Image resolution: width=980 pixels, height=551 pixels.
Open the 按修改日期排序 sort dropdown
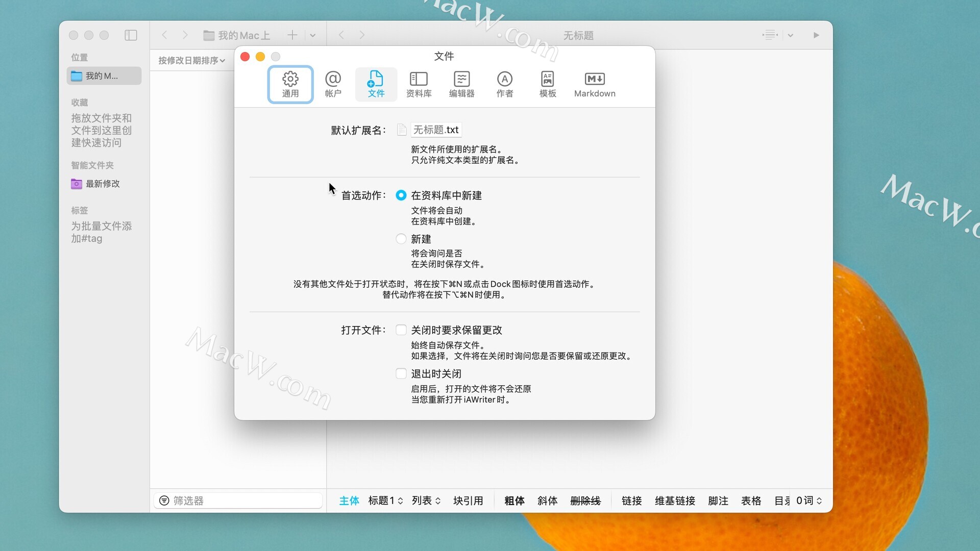point(191,60)
